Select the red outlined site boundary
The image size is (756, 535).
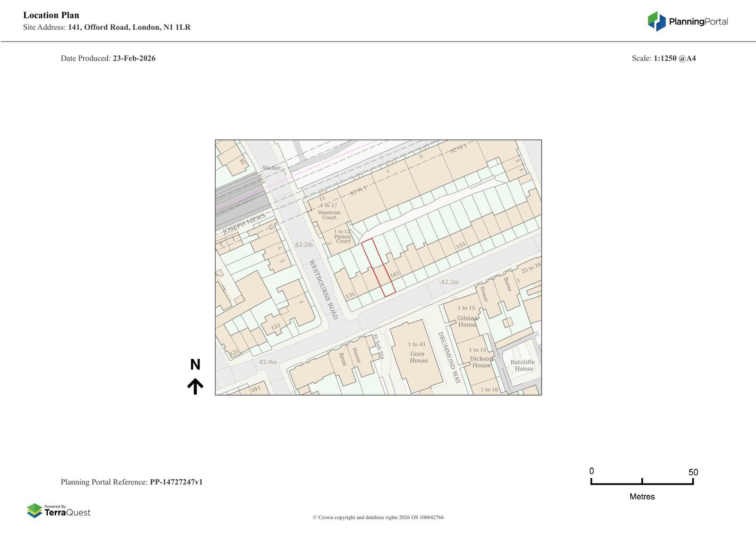[378, 267]
